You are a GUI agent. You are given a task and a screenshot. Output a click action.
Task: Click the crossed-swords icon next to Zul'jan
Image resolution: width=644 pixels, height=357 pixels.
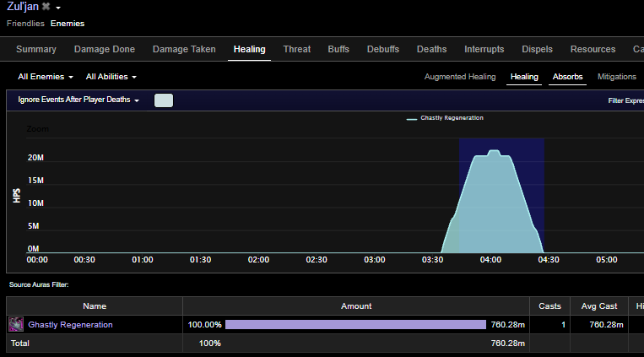pos(46,7)
